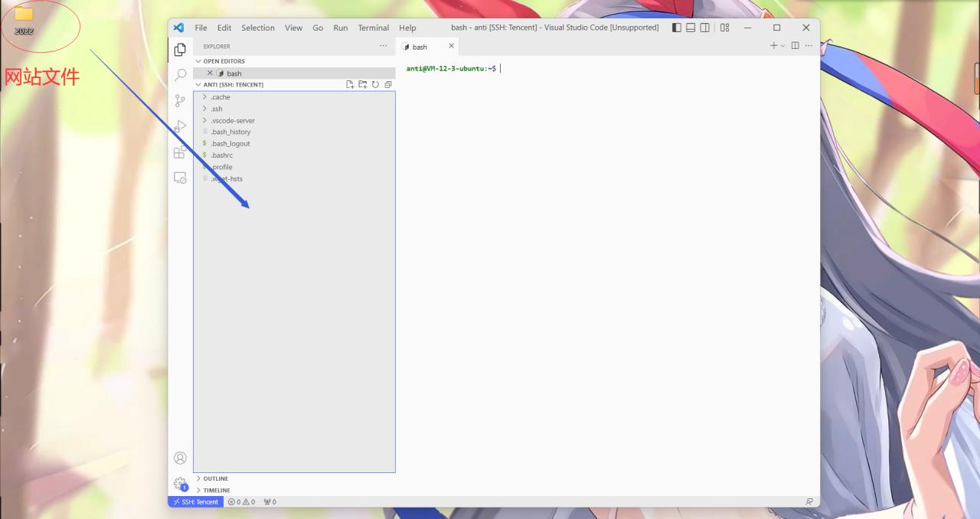Open the Extensions view

(180, 152)
